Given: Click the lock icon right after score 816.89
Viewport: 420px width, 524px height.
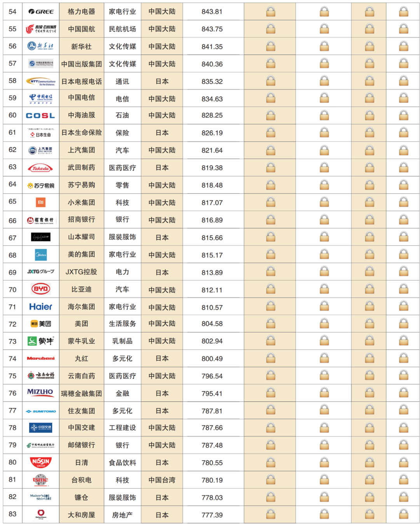Looking at the screenshot, I should coord(271,220).
